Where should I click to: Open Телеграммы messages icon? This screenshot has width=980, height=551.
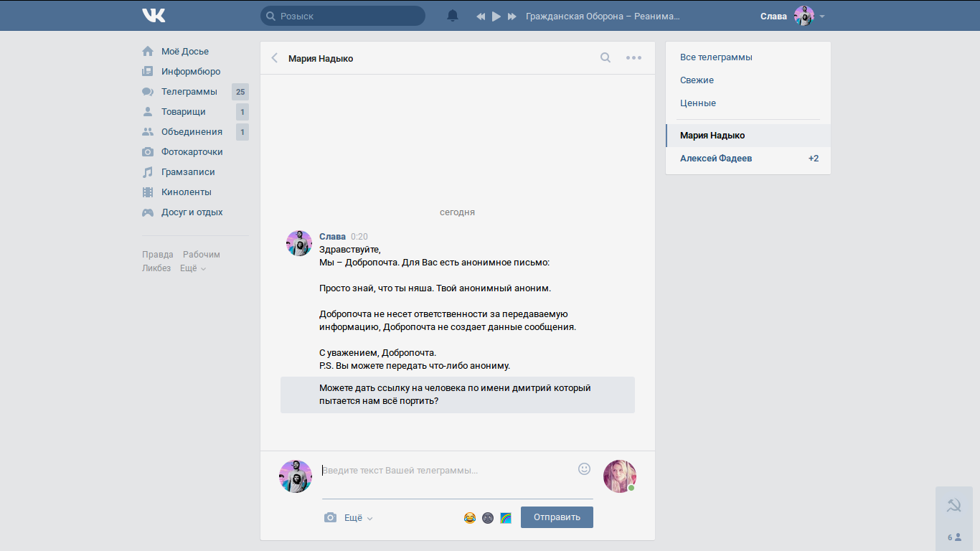pyautogui.click(x=148, y=92)
